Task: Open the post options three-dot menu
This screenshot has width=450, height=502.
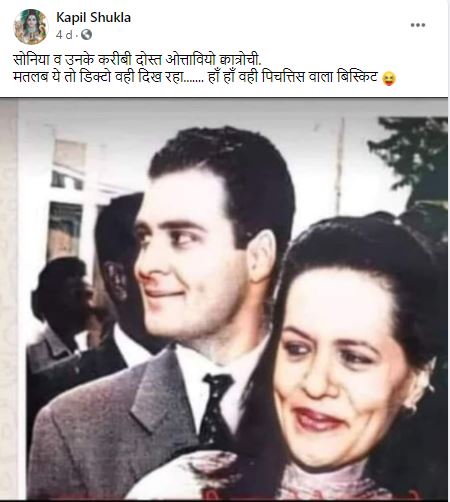Action: coord(418,25)
